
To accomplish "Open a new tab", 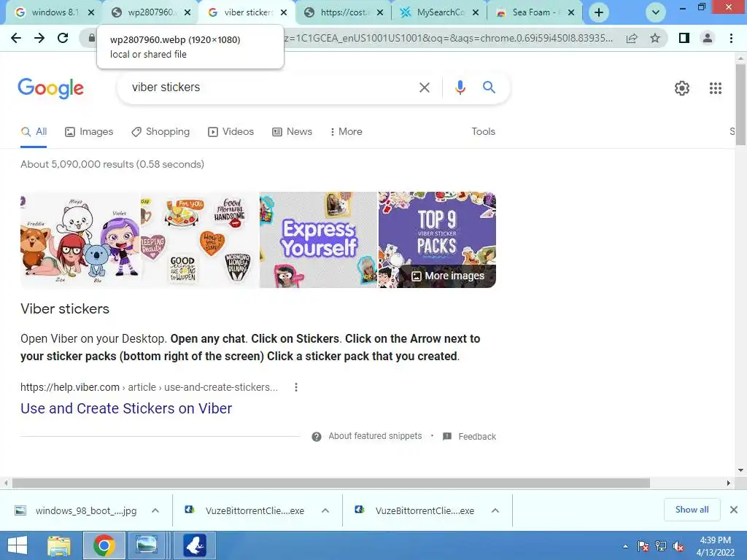I will (x=599, y=12).
